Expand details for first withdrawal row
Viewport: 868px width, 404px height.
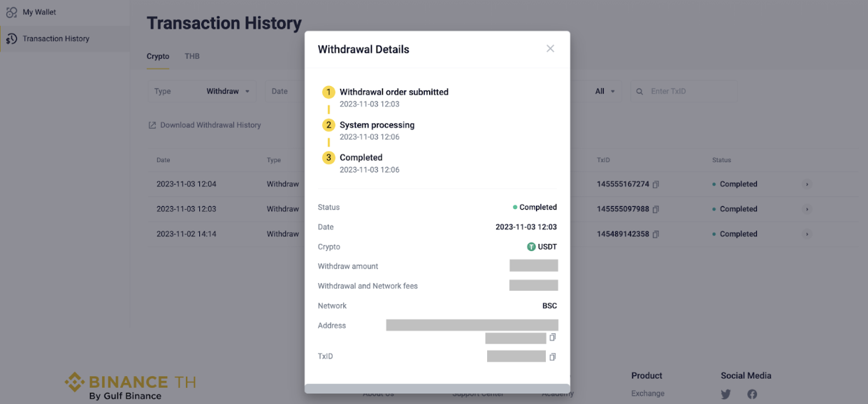tap(806, 185)
